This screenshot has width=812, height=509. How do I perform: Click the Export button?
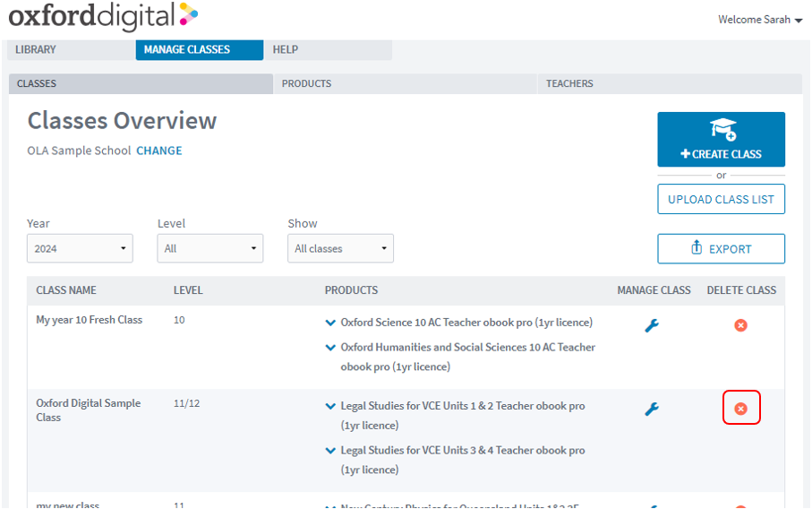pos(722,249)
